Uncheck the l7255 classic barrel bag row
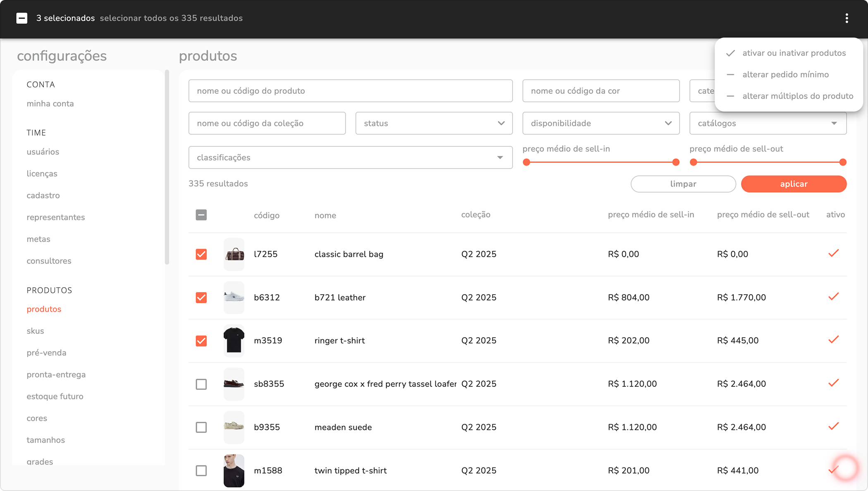The height and width of the screenshot is (491, 868). coord(201,254)
